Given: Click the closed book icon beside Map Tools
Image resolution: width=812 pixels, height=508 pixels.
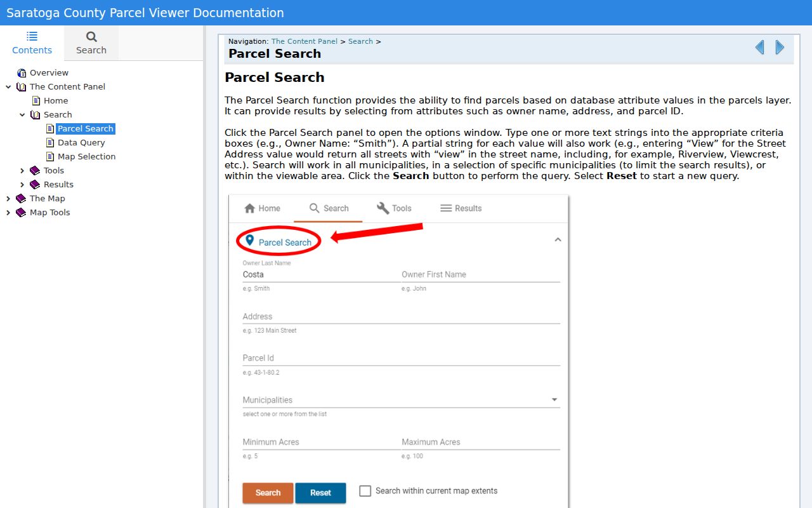Looking at the screenshot, I should [22, 213].
